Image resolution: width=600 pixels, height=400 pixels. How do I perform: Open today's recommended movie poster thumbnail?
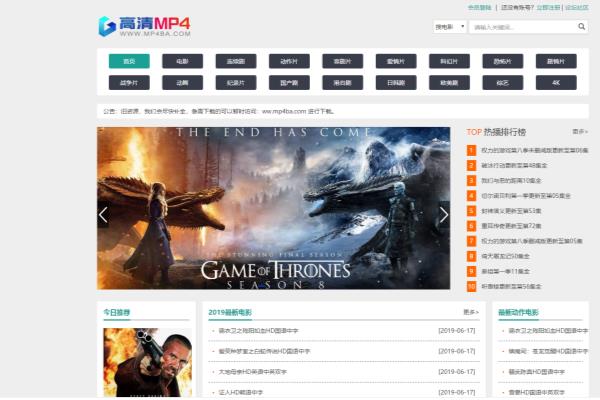[148, 362]
